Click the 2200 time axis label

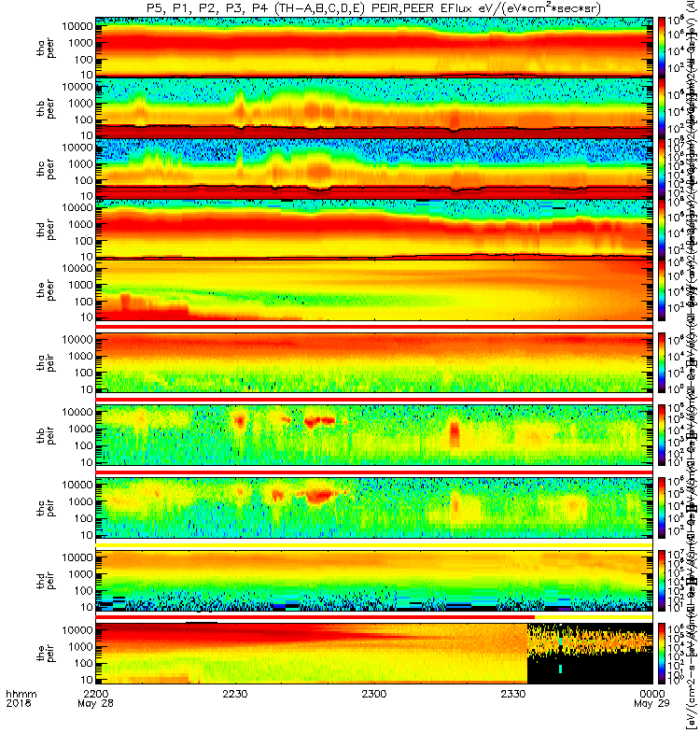click(x=95, y=694)
